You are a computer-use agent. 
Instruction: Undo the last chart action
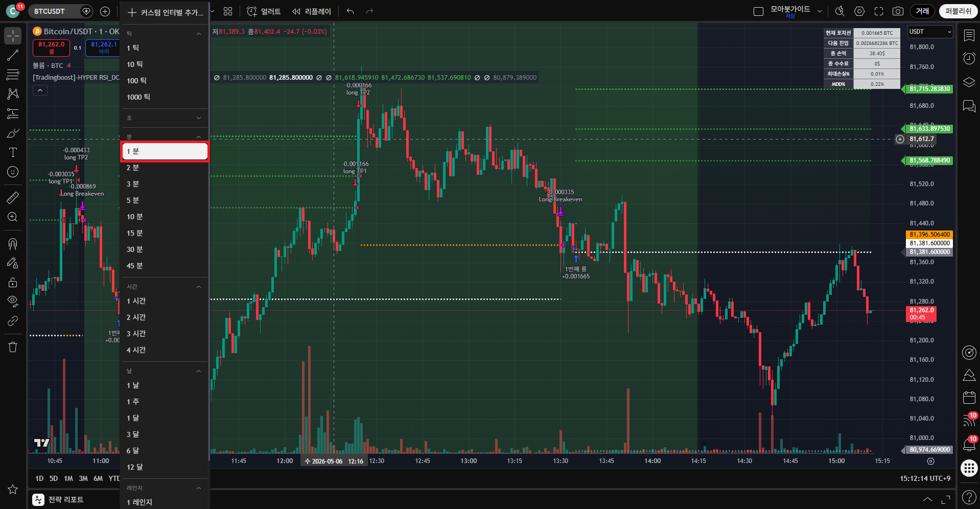350,11
